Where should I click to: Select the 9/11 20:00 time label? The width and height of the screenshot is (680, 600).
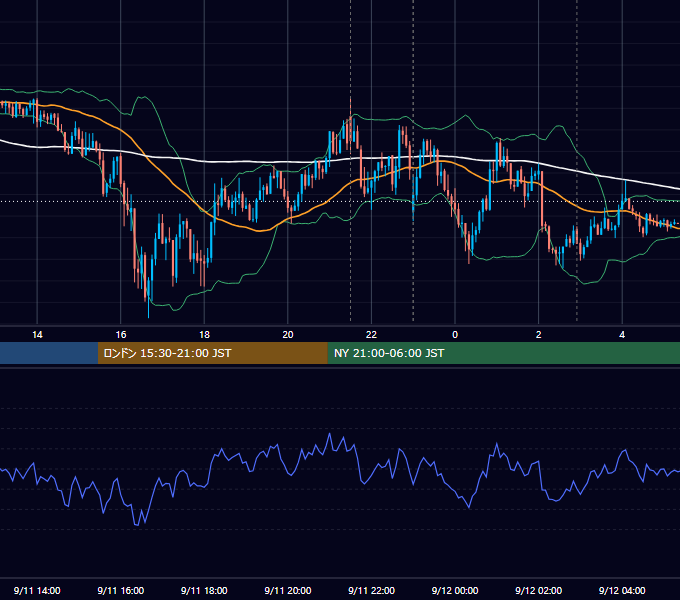288,590
